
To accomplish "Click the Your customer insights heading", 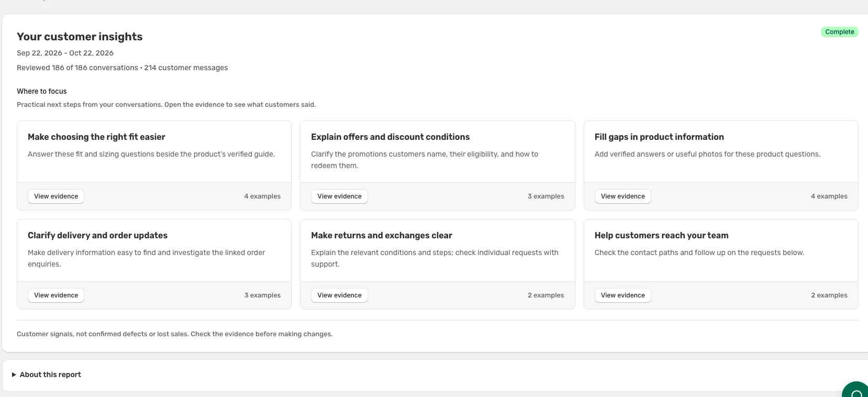I will [80, 37].
